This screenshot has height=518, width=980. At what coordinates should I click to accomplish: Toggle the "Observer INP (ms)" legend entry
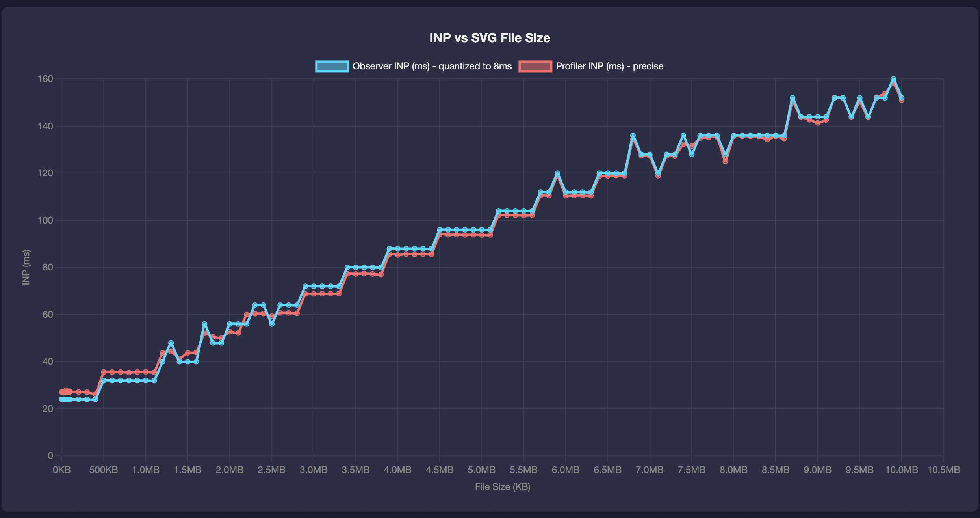[x=432, y=66]
